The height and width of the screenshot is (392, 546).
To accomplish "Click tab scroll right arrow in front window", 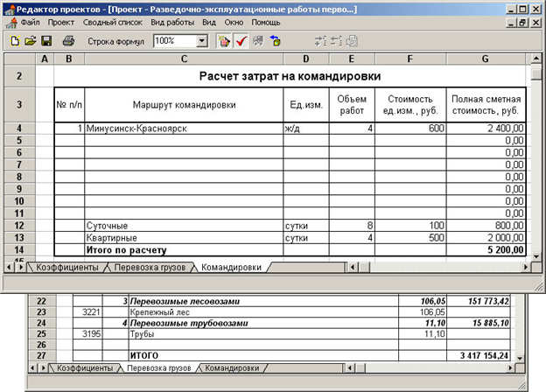I will tap(21, 267).
